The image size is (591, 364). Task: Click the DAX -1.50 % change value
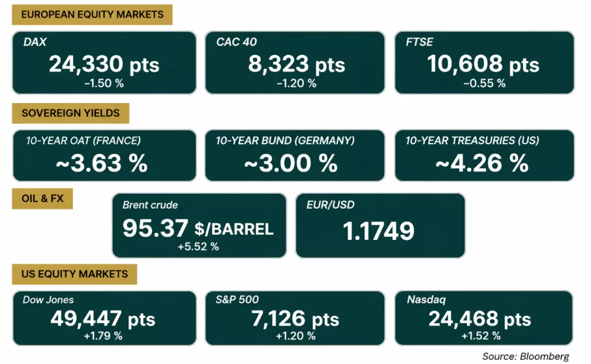pyautogui.click(x=104, y=83)
